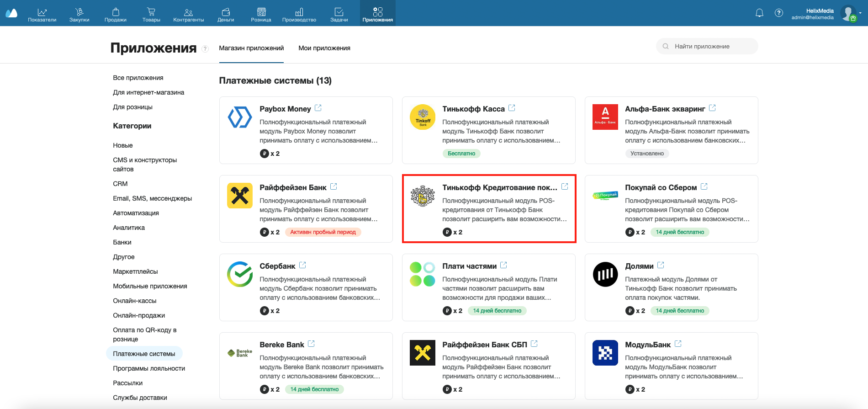This screenshot has width=868, height=409.
Task: Open the Paybox Money app logo
Action: click(240, 117)
